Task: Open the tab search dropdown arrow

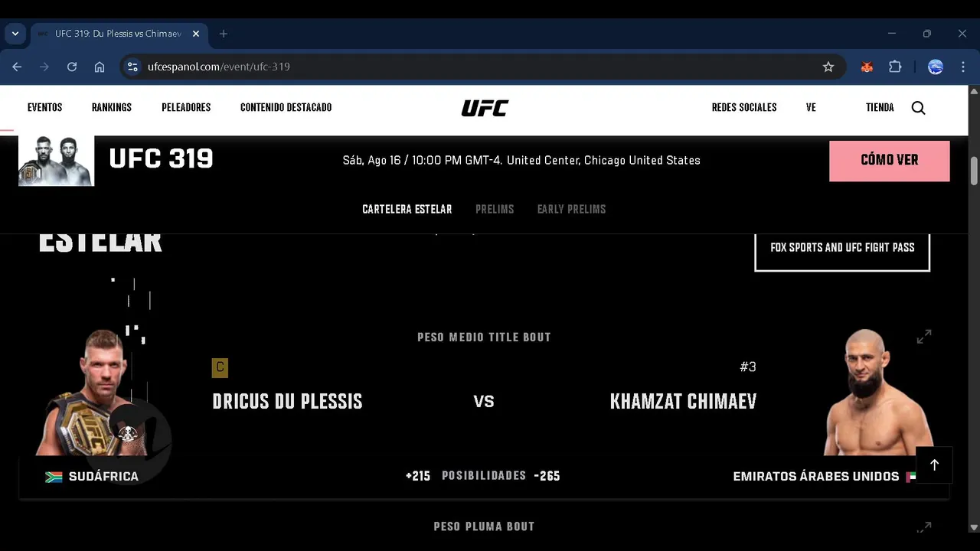Action: pyautogui.click(x=15, y=34)
